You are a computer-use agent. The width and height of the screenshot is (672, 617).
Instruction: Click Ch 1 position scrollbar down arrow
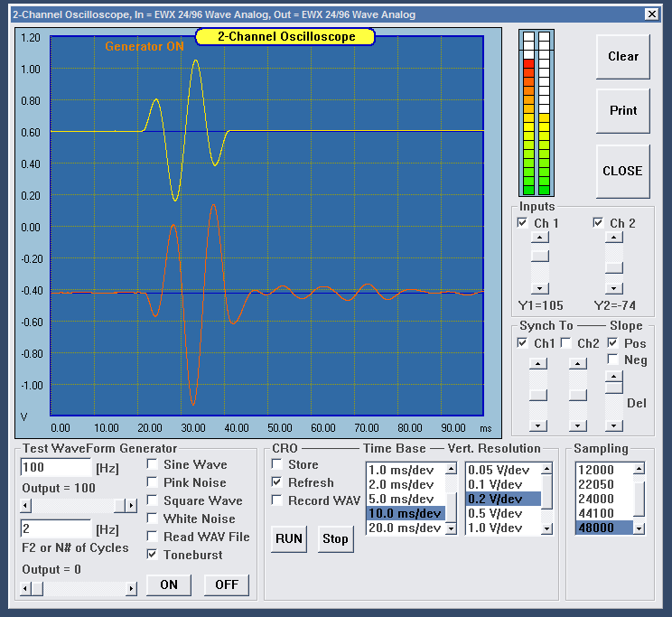click(x=540, y=288)
